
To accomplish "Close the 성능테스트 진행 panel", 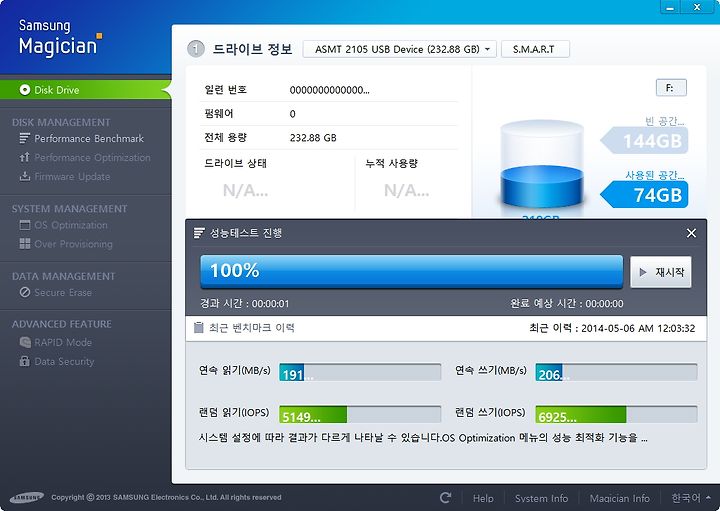I will (691, 233).
